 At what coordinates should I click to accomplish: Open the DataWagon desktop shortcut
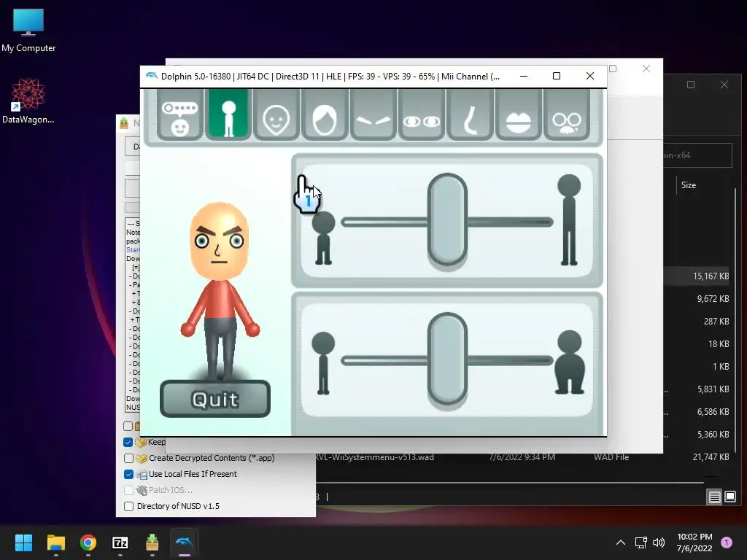point(28,101)
